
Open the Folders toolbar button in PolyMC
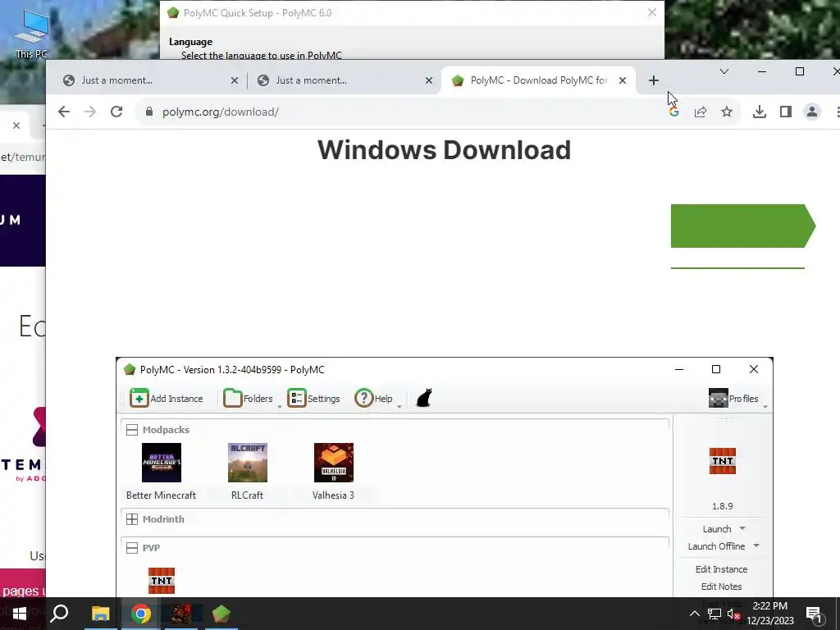point(248,398)
